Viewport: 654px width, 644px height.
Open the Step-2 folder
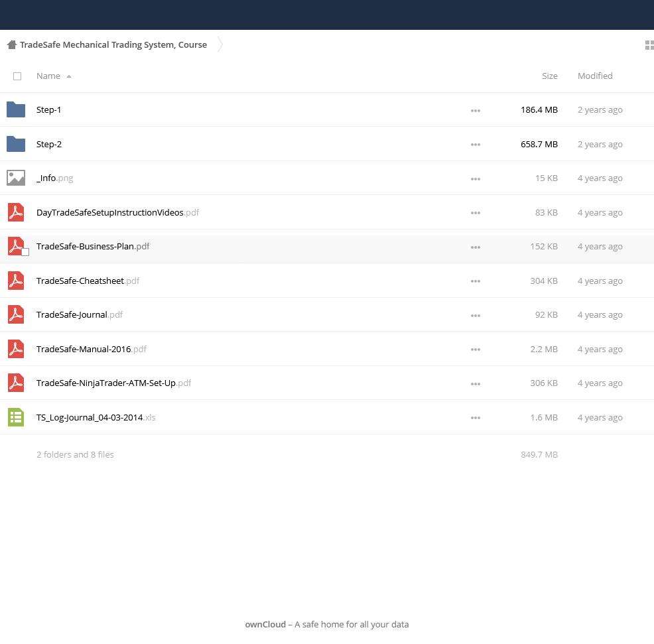click(x=49, y=144)
